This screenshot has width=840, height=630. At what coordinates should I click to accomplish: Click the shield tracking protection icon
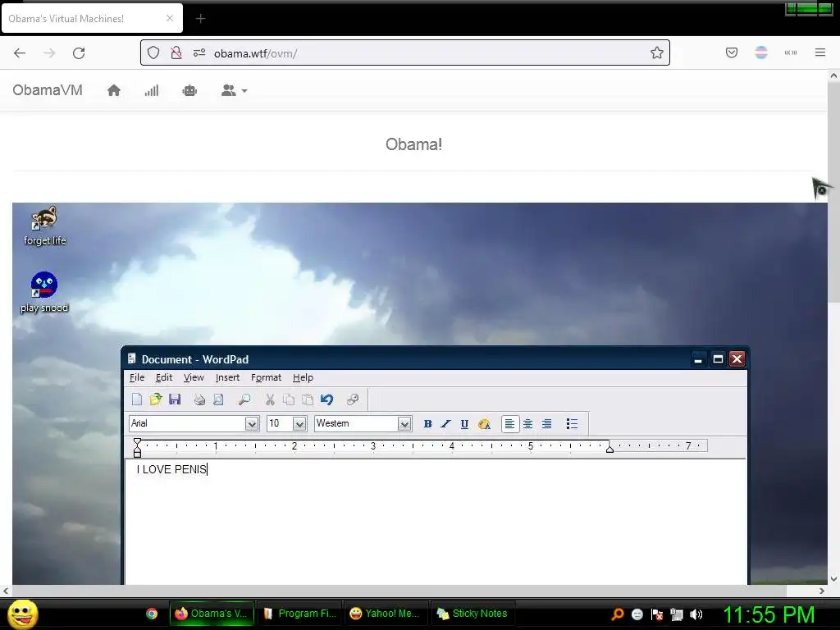[153, 52]
